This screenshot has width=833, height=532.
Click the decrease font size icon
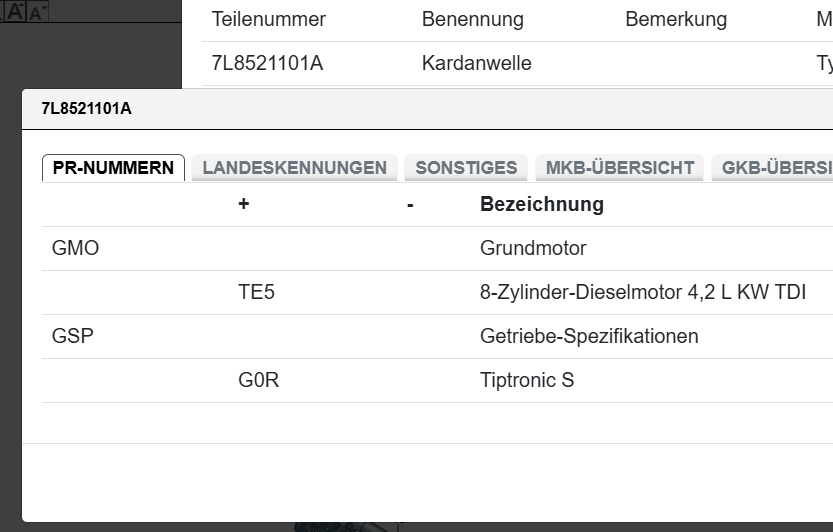point(37,13)
